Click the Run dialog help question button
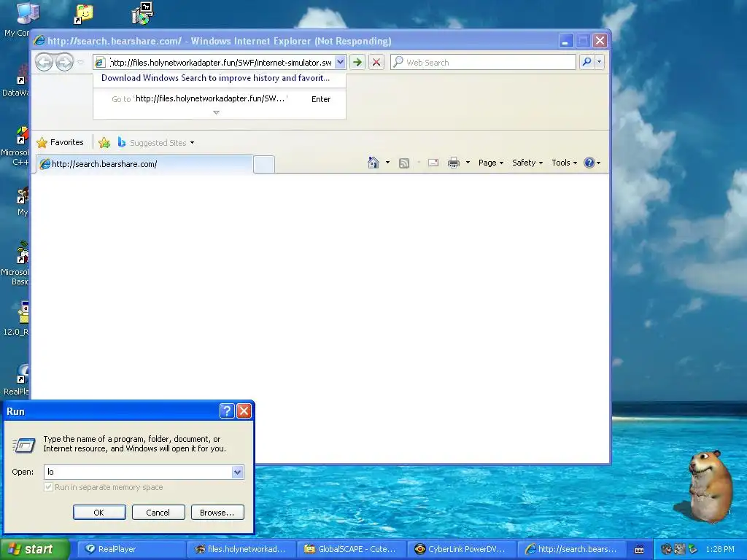This screenshot has height=560, width=747. (227, 411)
